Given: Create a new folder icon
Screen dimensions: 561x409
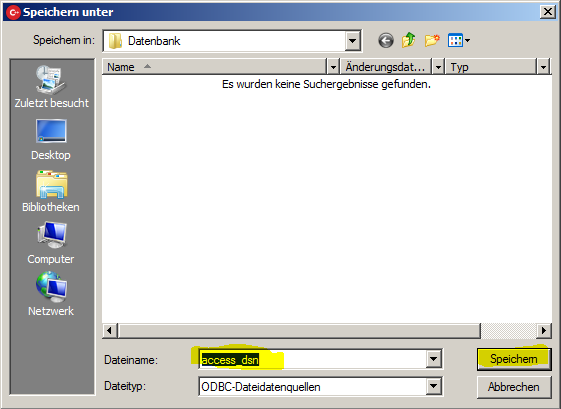Looking at the screenshot, I should click(432, 40).
